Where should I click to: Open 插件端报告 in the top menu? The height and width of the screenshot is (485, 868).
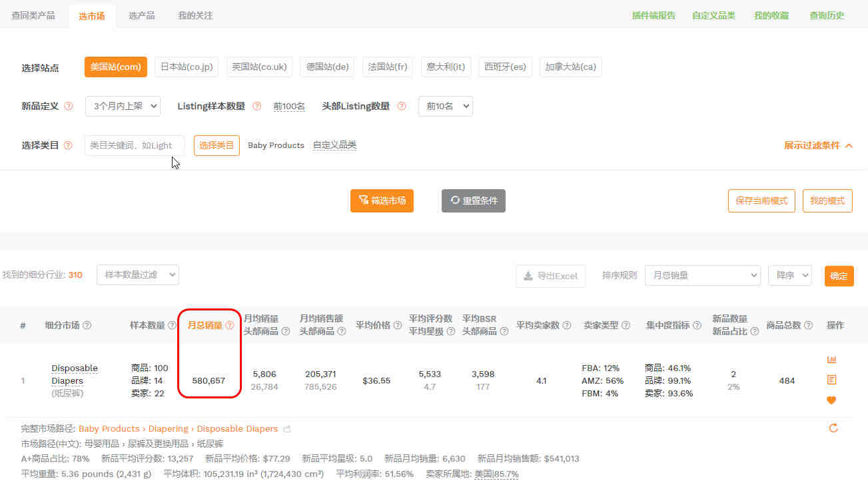coord(653,15)
